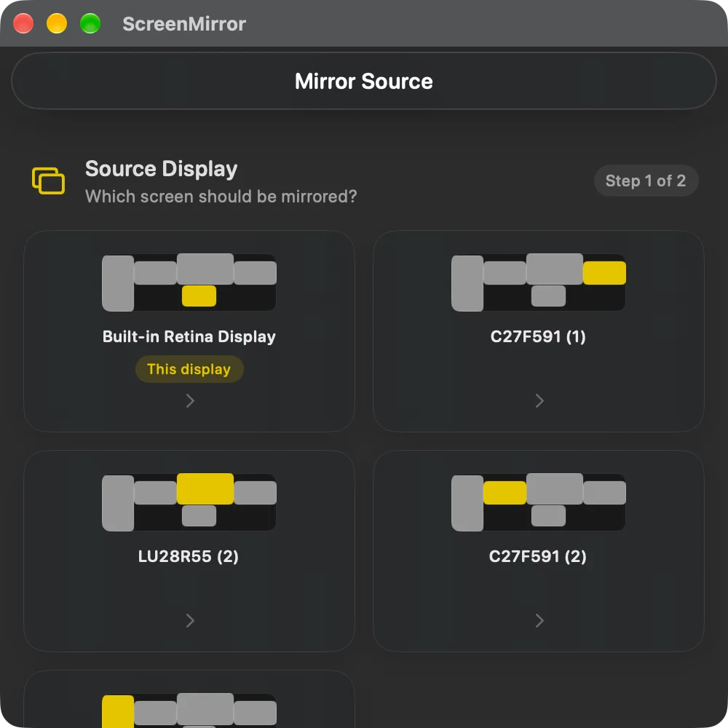
Task: Open the chevron under Built-in Retina Display
Action: coord(190,400)
